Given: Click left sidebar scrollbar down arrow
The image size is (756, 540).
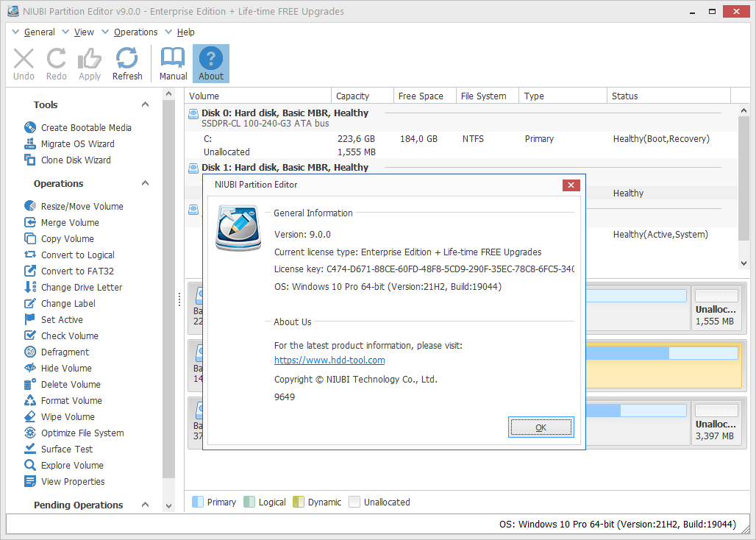Looking at the screenshot, I should pyautogui.click(x=168, y=505).
